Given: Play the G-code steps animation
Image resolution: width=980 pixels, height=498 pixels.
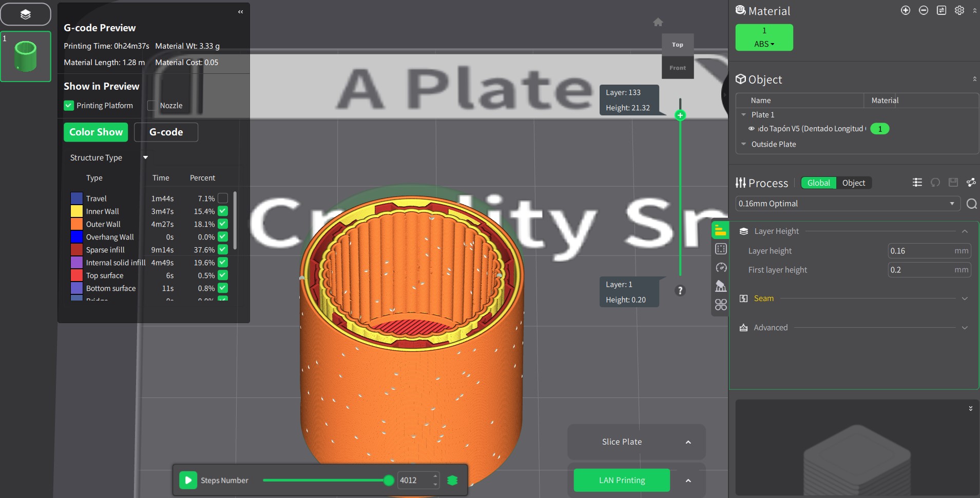Looking at the screenshot, I should click(188, 480).
